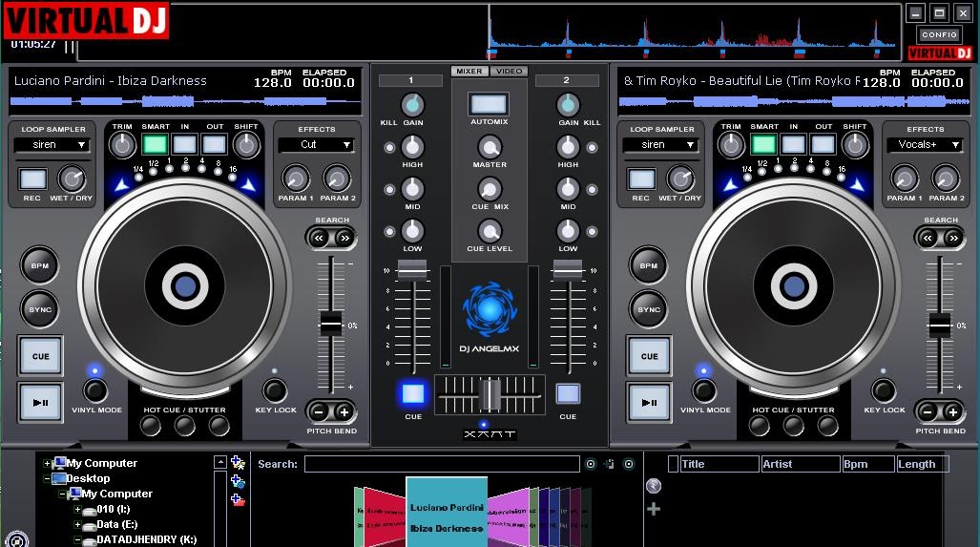The width and height of the screenshot is (980, 547).
Task: Toggle the AUTOMIX button in mixer
Action: (x=489, y=104)
